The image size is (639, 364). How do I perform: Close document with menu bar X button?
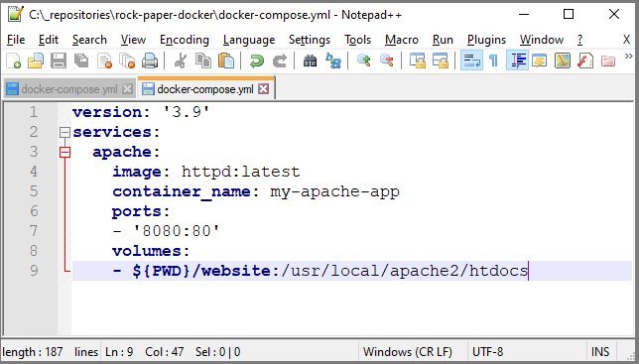626,40
